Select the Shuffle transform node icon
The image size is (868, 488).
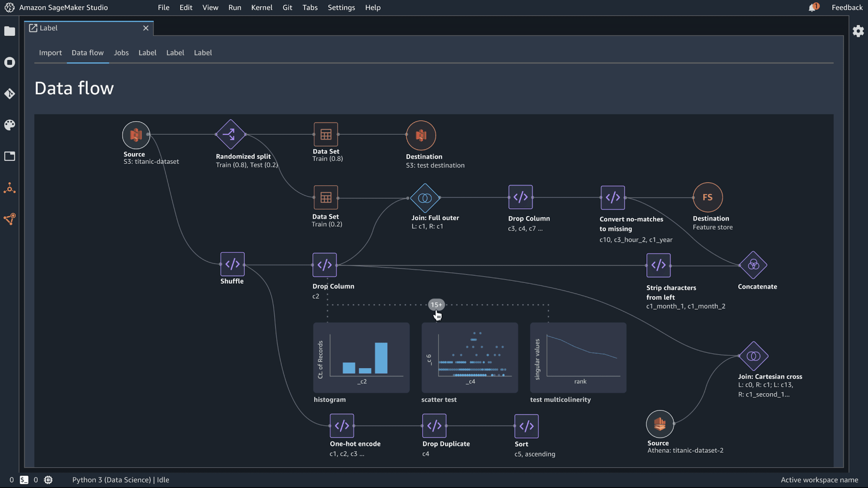232,264
